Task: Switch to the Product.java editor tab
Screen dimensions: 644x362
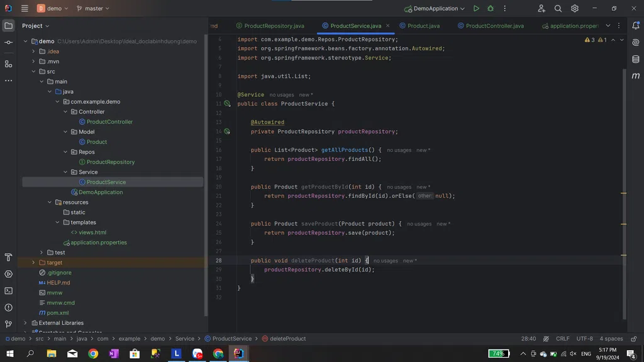Action: pyautogui.click(x=423, y=26)
